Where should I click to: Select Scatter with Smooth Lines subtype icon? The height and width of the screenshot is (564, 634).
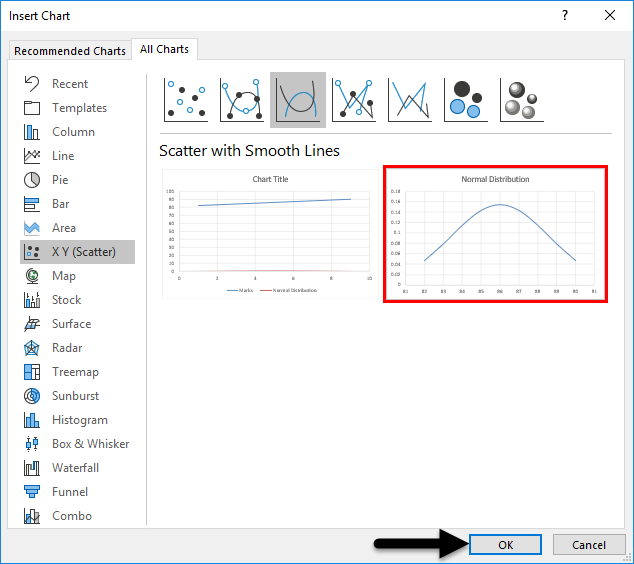coord(298,100)
